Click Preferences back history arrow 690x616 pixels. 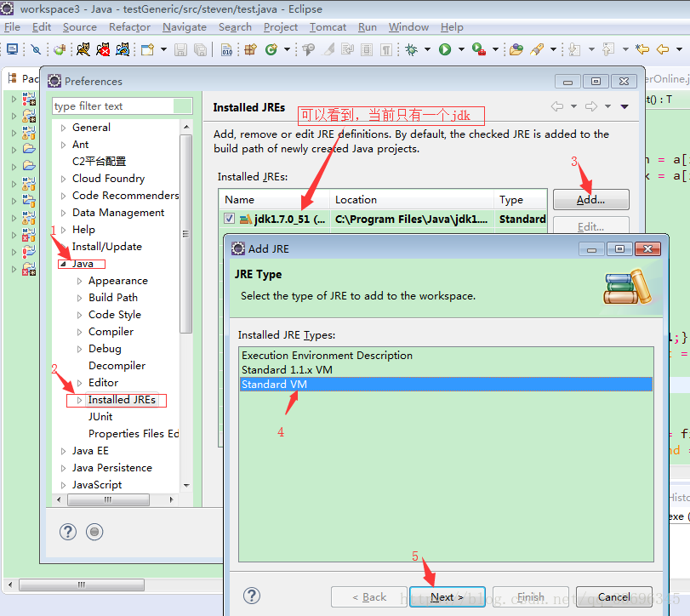pos(557,106)
